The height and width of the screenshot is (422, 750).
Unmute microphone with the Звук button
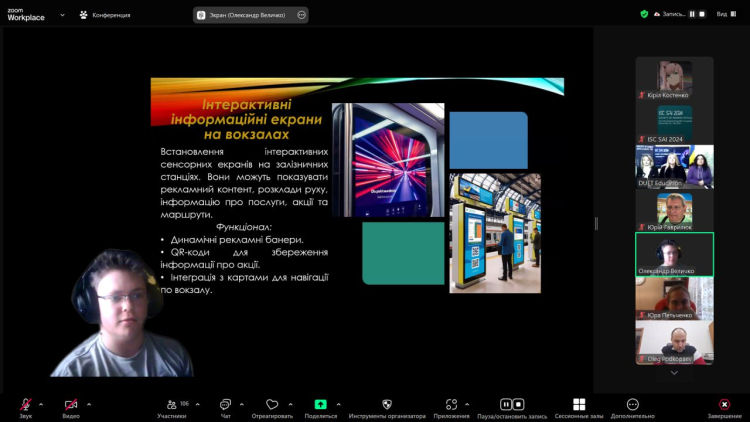coord(25,405)
